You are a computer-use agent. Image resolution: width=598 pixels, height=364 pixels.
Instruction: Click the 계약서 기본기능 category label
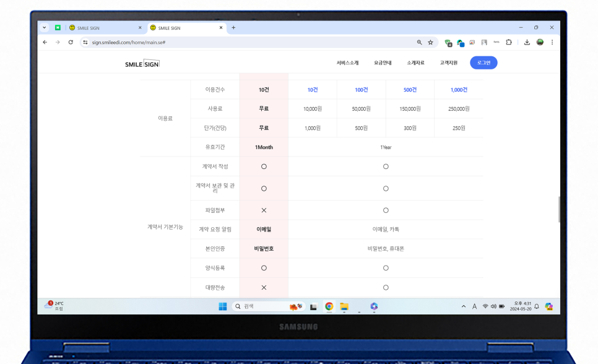[165, 227]
